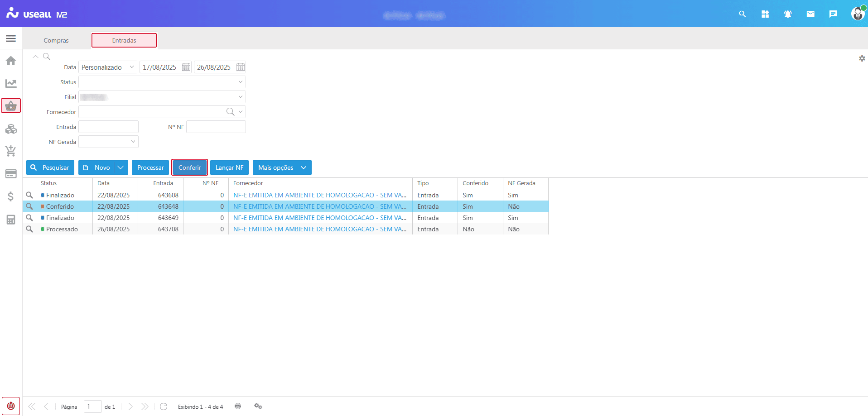Click the shopping basket sidebar icon

pyautogui.click(x=11, y=106)
